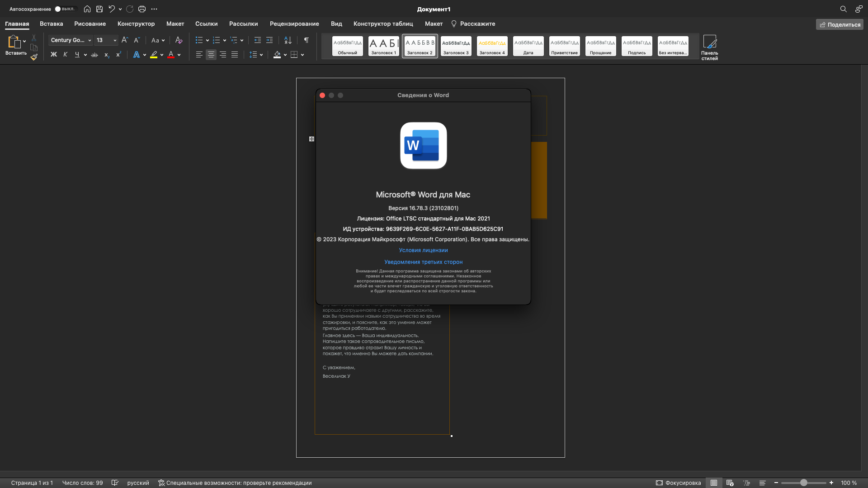Image resolution: width=868 pixels, height=488 pixels.
Task: Open the Drawing ribbon tab
Action: [x=90, y=23]
